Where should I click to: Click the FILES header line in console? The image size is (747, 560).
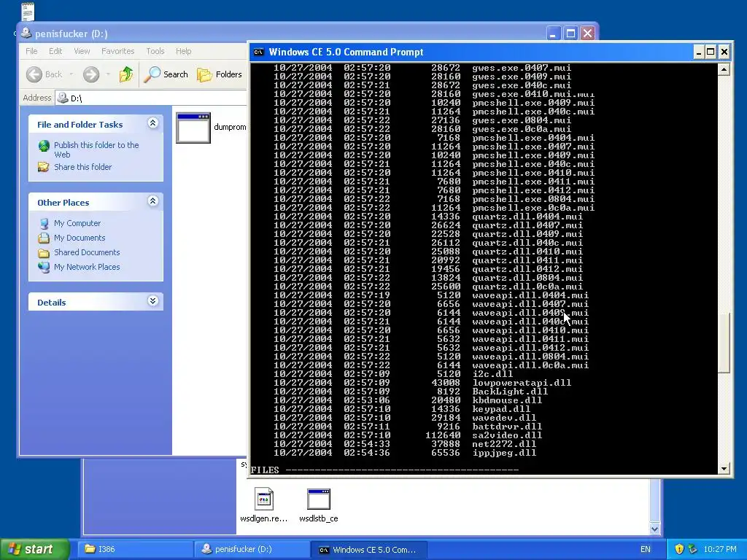(x=384, y=470)
